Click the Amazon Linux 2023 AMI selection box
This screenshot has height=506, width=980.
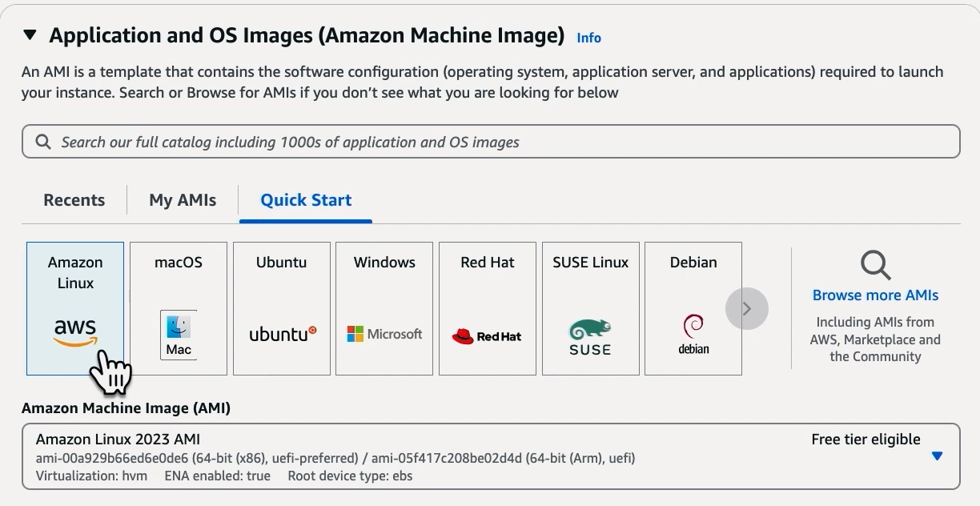point(480,456)
